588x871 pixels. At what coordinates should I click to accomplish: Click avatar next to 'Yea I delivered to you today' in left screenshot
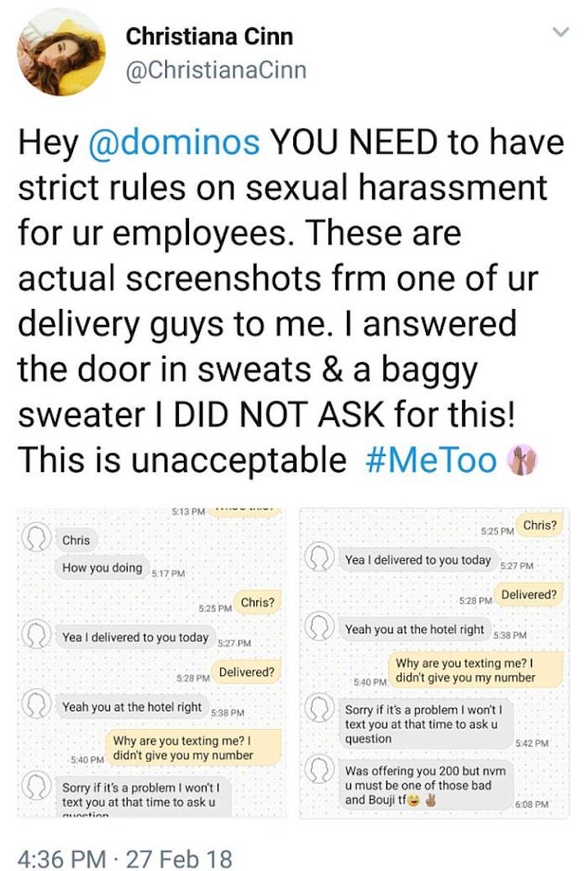tap(36, 634)
